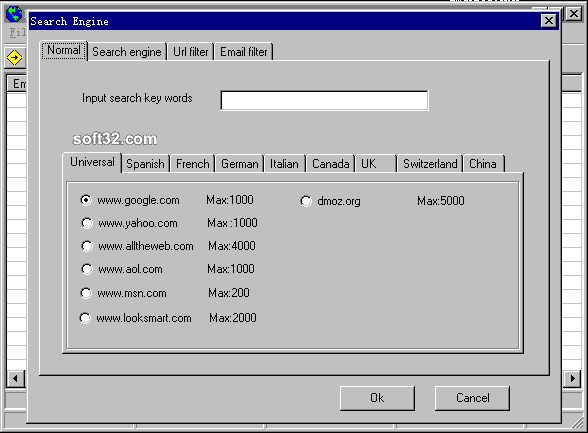Close the main background window
588x433 pixels.
pos(574,14)
